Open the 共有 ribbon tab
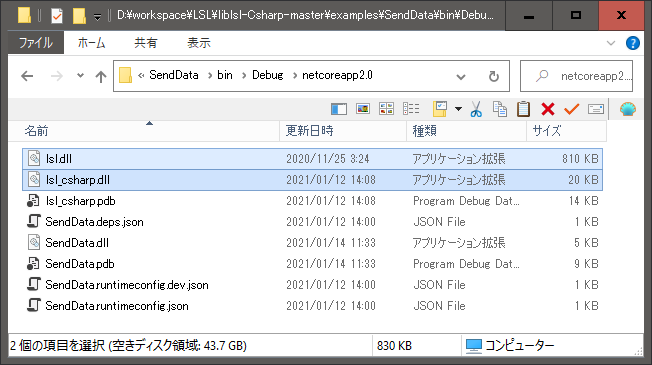This screenshot has width=652, height=365. [146, 42]
